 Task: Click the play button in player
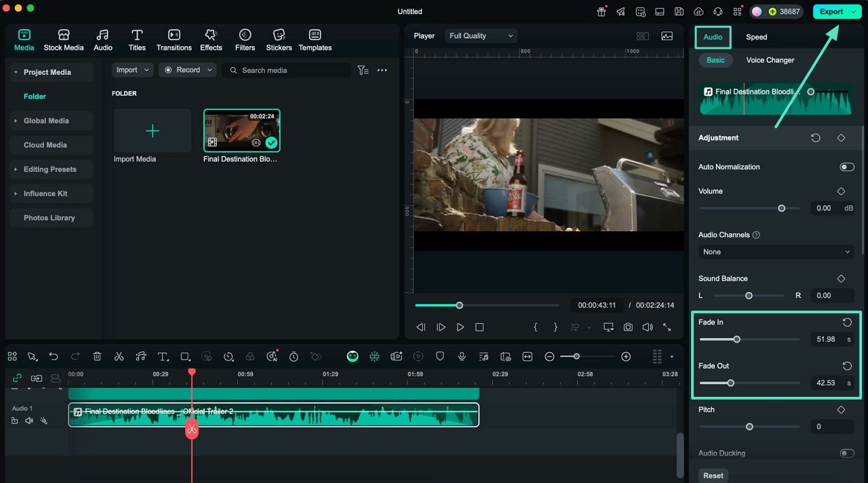(x=460, y=327)
